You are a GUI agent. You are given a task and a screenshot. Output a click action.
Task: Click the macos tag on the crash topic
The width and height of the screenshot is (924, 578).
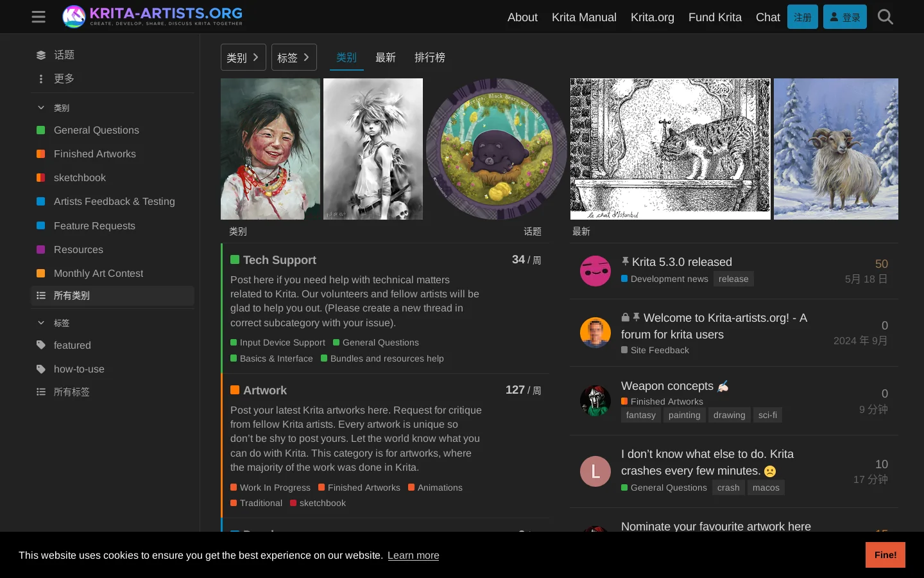tap(766, 488)
